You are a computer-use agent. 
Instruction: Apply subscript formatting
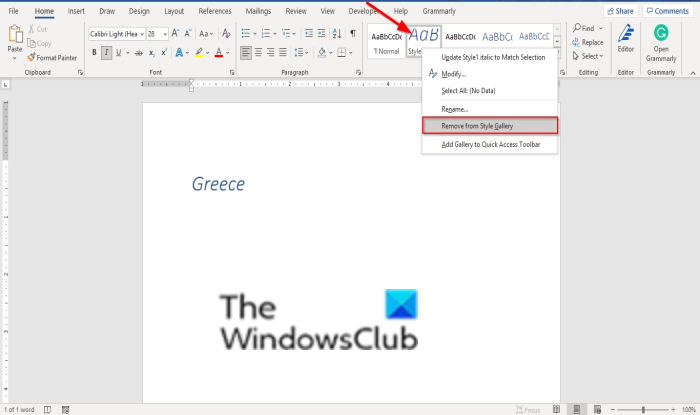coord(152,53)
